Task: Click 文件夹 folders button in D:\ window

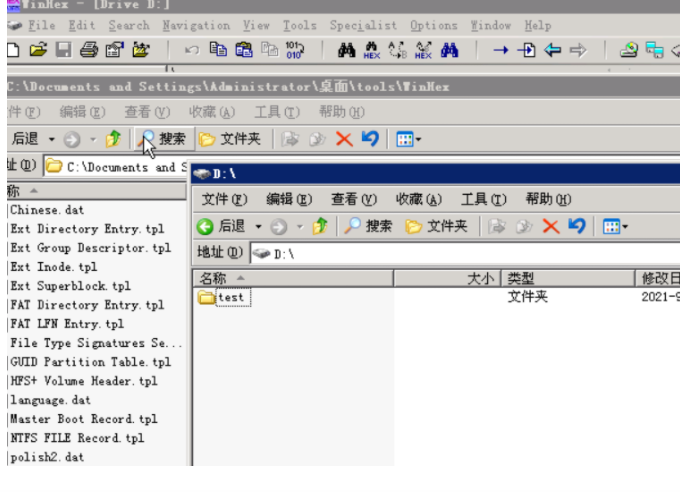Action: click(436, 226)
